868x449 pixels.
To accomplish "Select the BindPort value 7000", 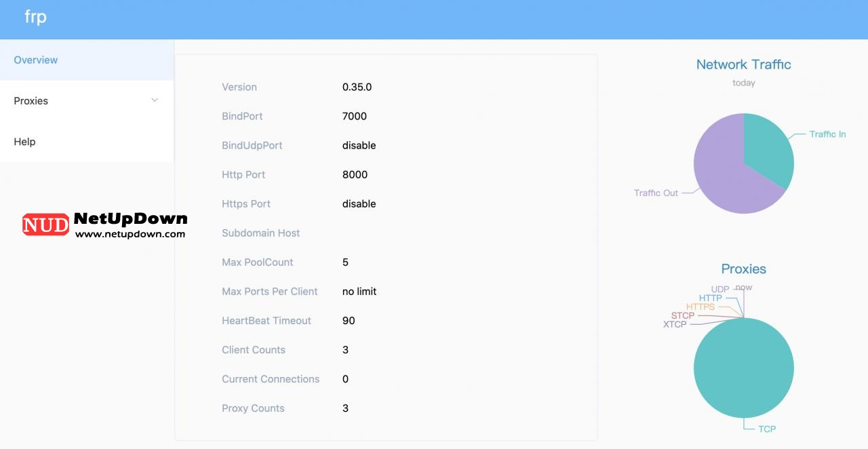I will coord(355,116).
